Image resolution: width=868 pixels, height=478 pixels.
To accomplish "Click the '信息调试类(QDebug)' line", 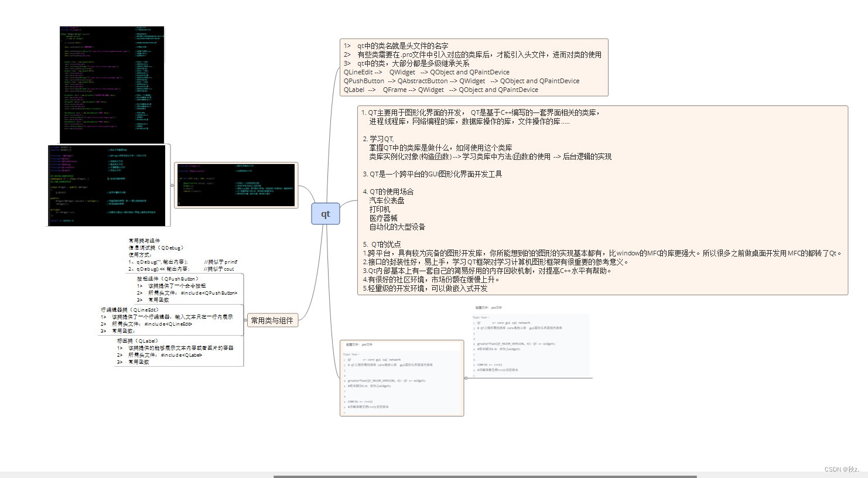I will (156, 248).
